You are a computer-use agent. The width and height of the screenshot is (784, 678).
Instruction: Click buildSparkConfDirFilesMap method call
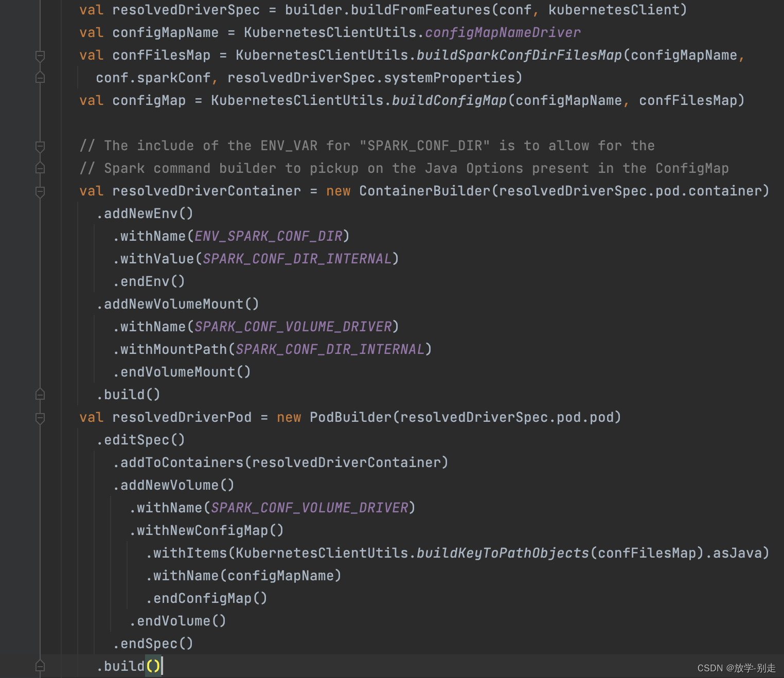(x=519, y=55)
